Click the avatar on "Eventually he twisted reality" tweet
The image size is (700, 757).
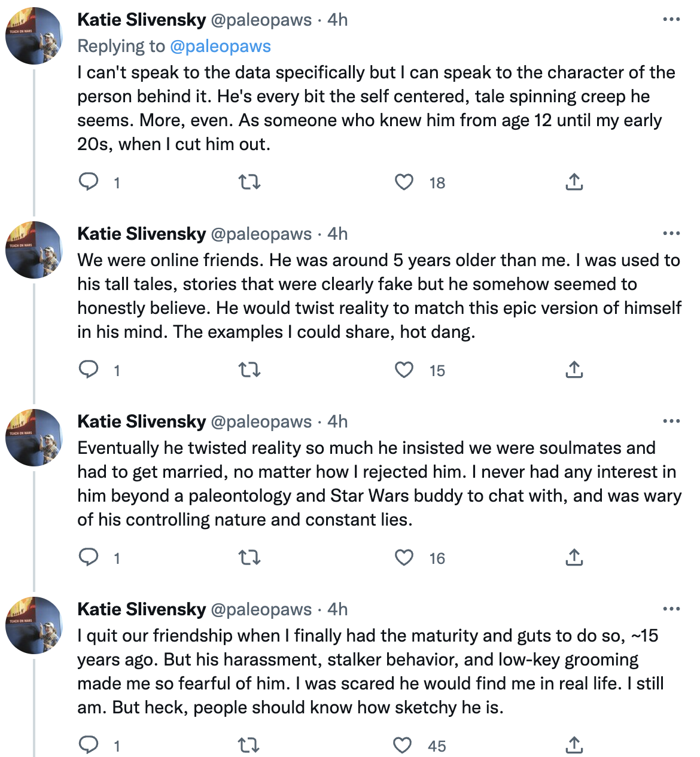coord(34,438)
